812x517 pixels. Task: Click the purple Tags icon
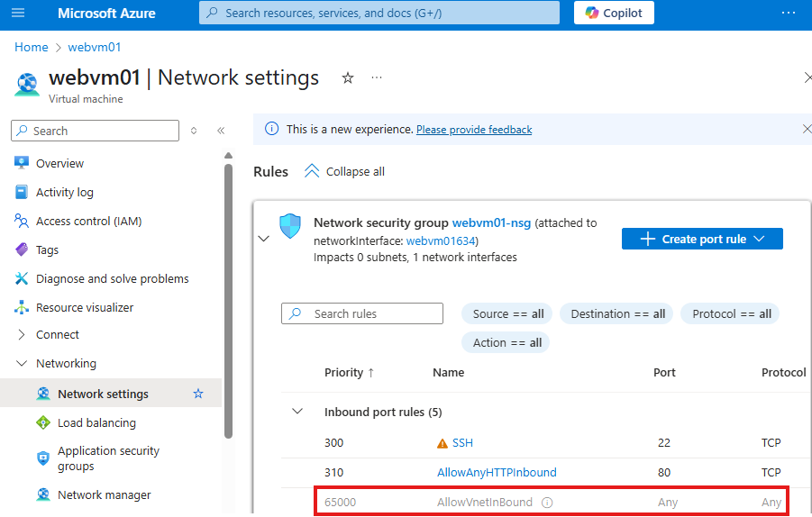coord(22,249)
